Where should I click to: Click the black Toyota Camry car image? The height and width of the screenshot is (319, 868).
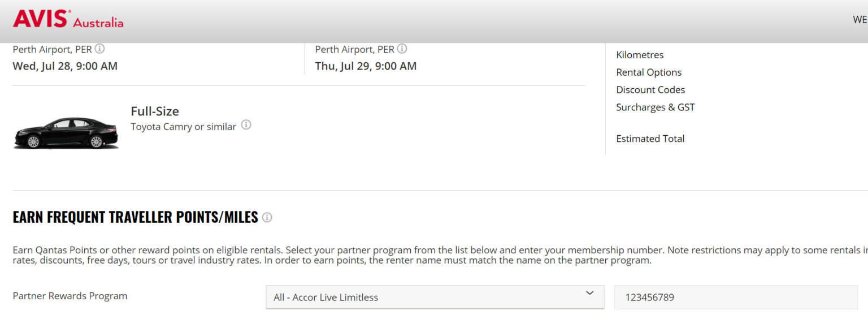(x=66, y=132)
